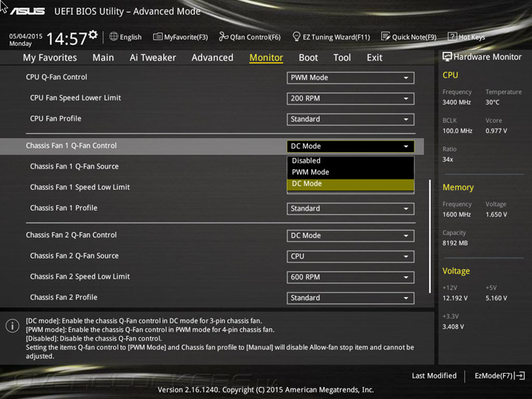Open Chassis Fan 2 Speed Low Limit dropdown
Image resolution: width=532 pixels, height=399 pixels.
[x=350, y=277]
